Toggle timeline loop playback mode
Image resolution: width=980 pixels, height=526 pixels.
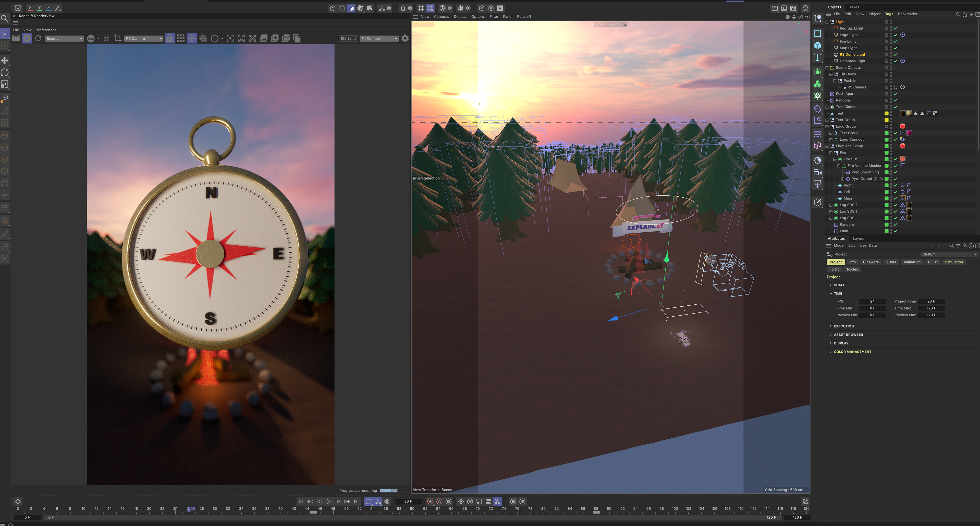tap(368, 502)
